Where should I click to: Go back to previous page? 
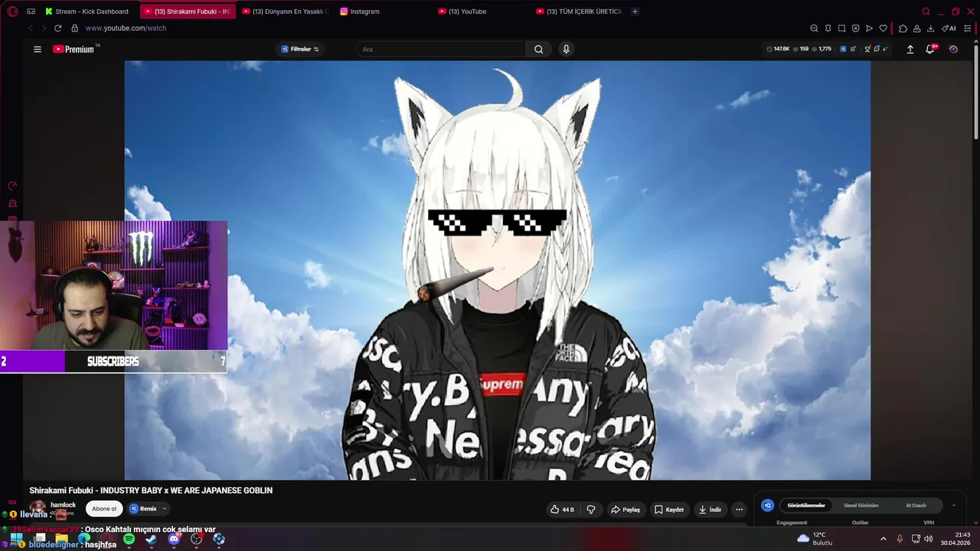click(30, 28)
